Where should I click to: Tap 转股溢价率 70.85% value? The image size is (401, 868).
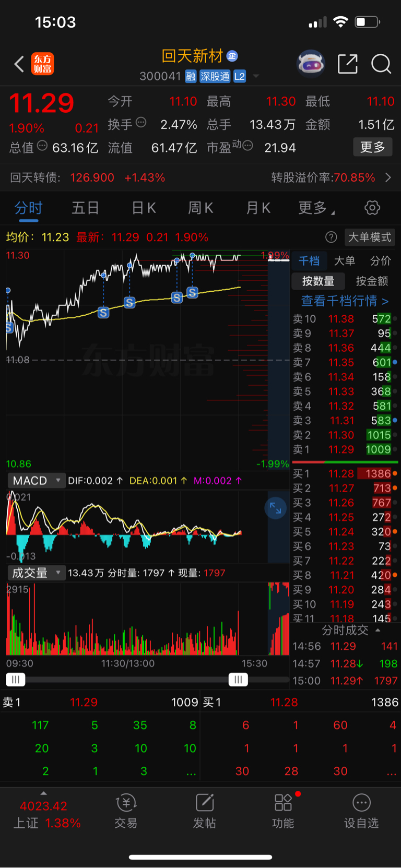click(x=355, y=177)
